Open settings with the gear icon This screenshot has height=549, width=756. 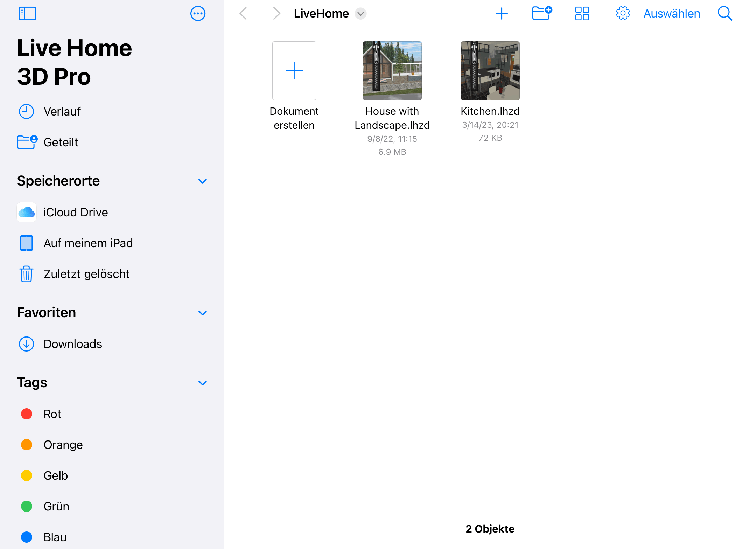tap(623, 13)
